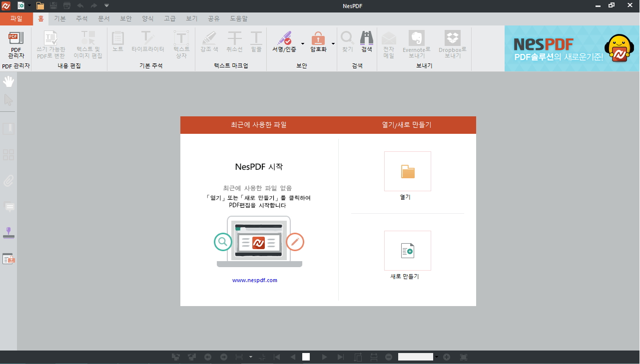Click the 새로 만들기 document button
The height and width of the screenshot is (364, 640).
click(408, 251)
